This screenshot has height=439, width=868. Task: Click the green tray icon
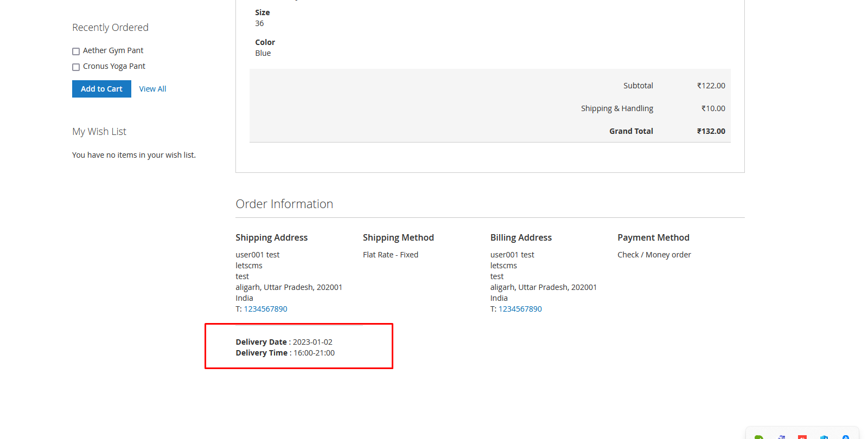pos(759,436)
